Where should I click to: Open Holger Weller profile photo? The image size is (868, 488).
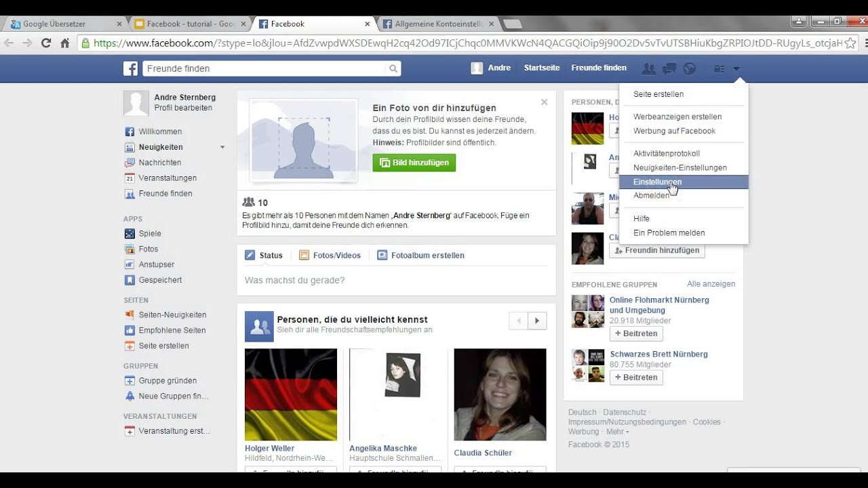coord(291,394)
